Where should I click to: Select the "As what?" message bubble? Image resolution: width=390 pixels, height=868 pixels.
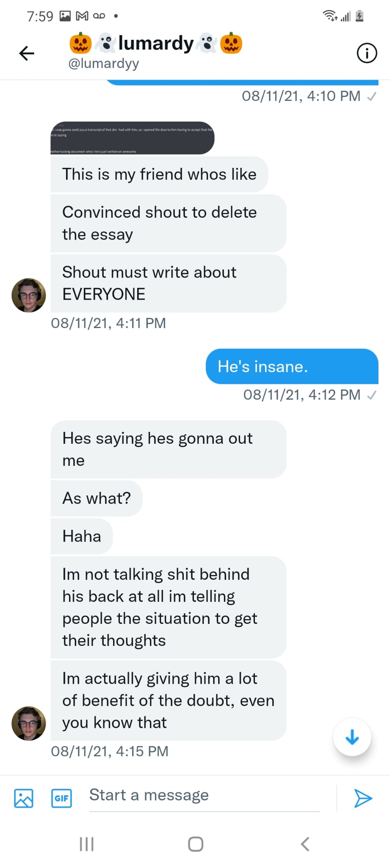tap(97, 498)
